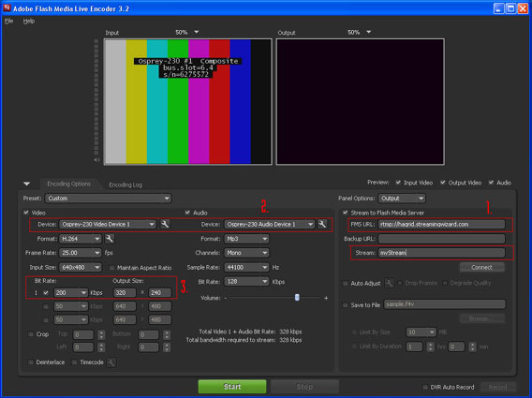This screenshot has width=532, height=398.
Task: Open the Input Size dropdown
Action: pyautogui.click(x=81, y=268)
